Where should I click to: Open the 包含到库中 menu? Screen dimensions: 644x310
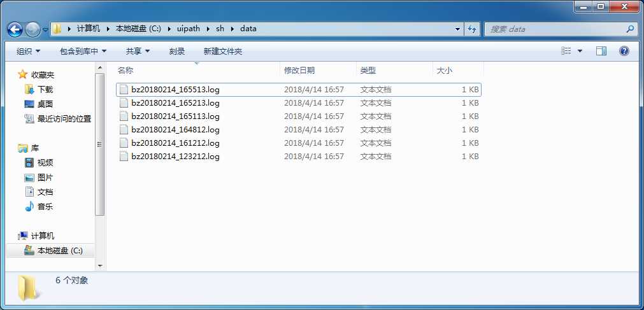[x=83, y=52]
